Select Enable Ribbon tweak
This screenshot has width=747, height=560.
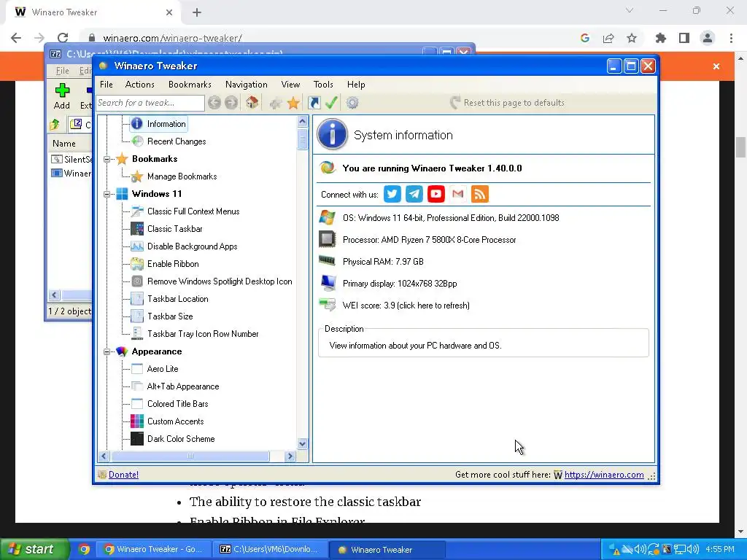click(172, 264)
